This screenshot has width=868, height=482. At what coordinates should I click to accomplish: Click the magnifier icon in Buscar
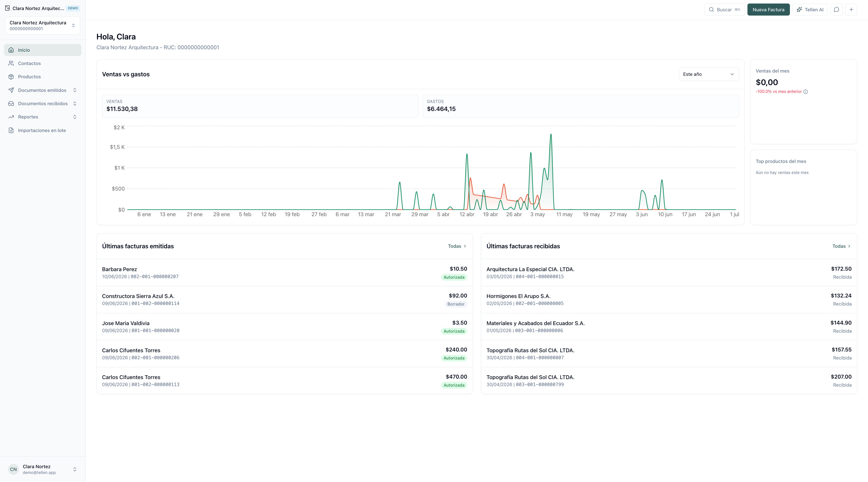[x=711, y=10]
